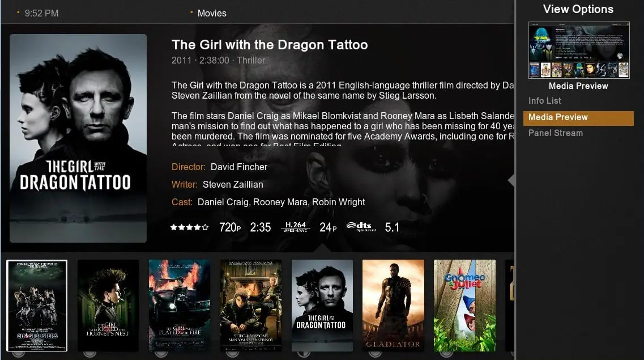
Task: Click the H.264 codec icon
Action: pyautogui.click(x=295, y=227)
